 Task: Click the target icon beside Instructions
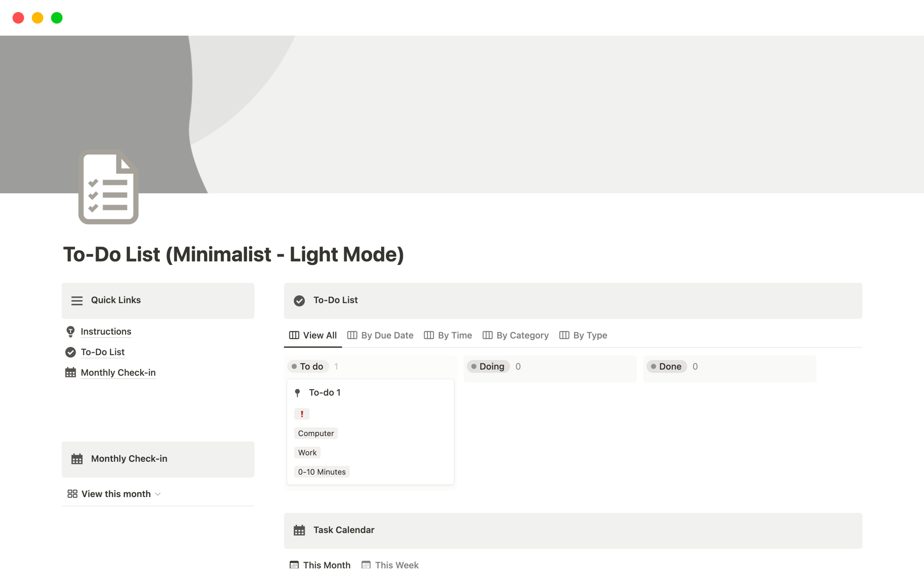[x=70, y=331]
